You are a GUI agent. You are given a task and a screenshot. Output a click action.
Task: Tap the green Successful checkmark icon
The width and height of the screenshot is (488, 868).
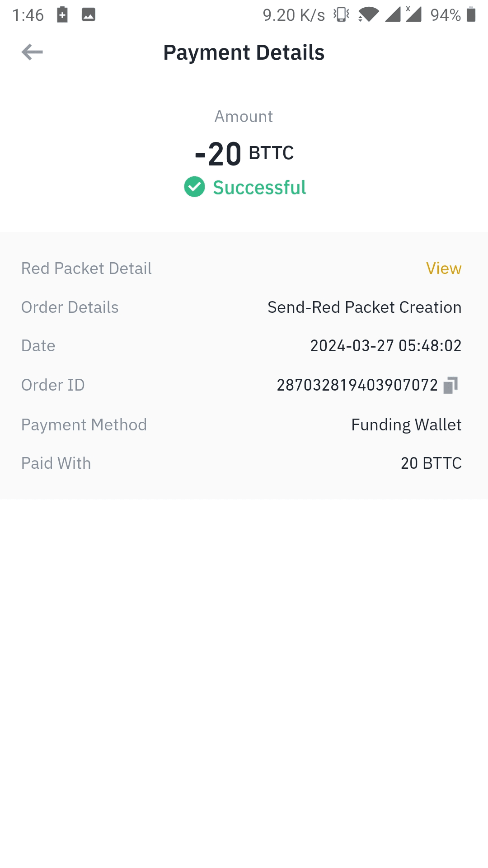pos(194,187)
